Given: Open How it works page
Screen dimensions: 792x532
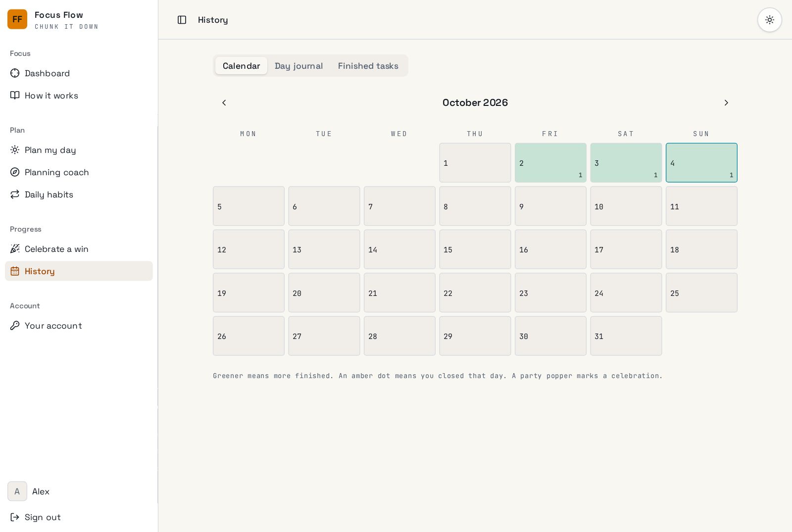Looking at the screenshot, I should [x=79, y=96].
